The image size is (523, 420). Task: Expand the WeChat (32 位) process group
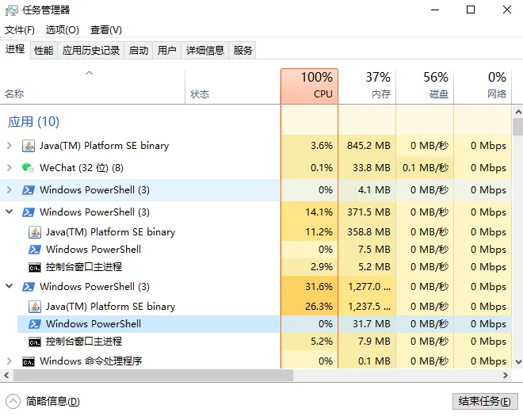click(10, 168)
